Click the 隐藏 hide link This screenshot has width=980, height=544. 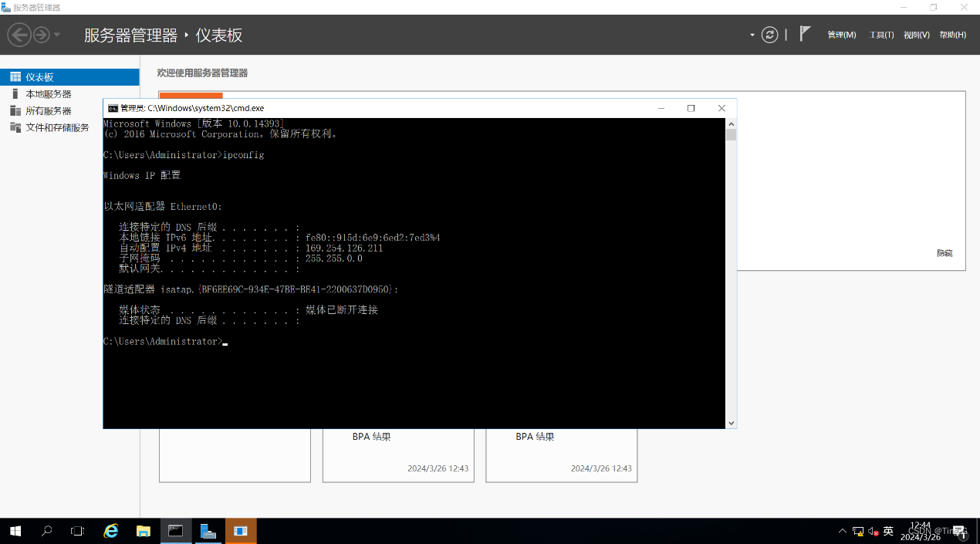click(x=943, y=252)
